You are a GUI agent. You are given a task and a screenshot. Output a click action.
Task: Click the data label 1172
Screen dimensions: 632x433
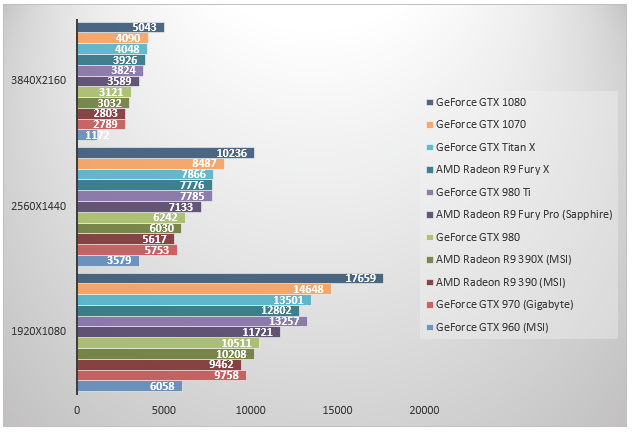(97, 135)
